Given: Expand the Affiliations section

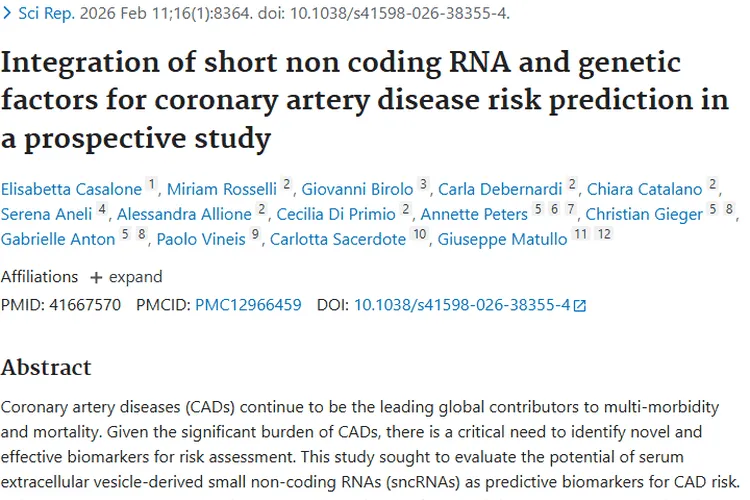Looking at the screenshot, I should (126, 277).
